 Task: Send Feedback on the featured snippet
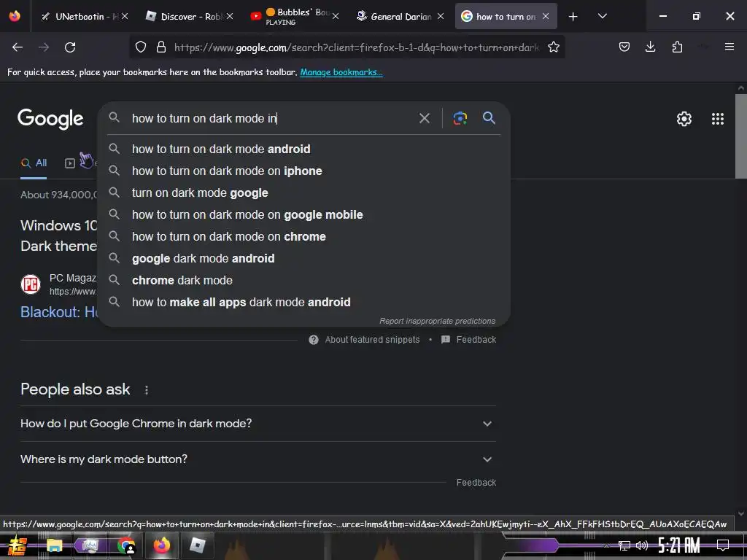click(469, 340)
